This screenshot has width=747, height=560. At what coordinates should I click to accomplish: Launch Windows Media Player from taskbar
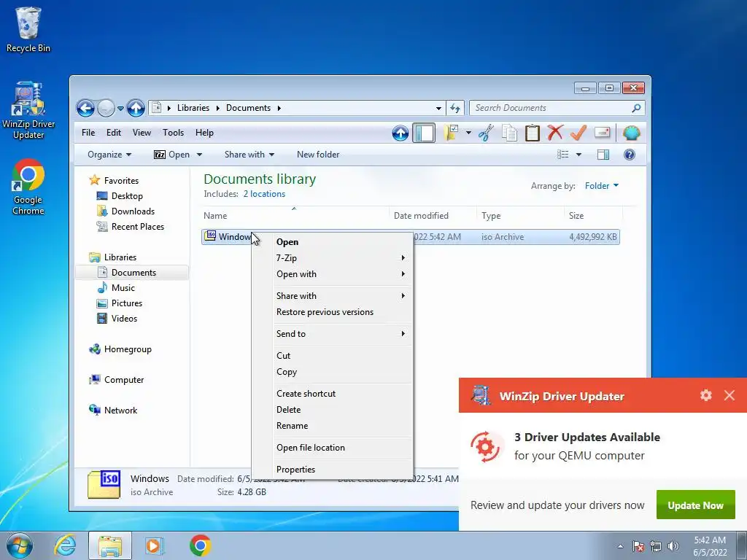pos(154,545)
